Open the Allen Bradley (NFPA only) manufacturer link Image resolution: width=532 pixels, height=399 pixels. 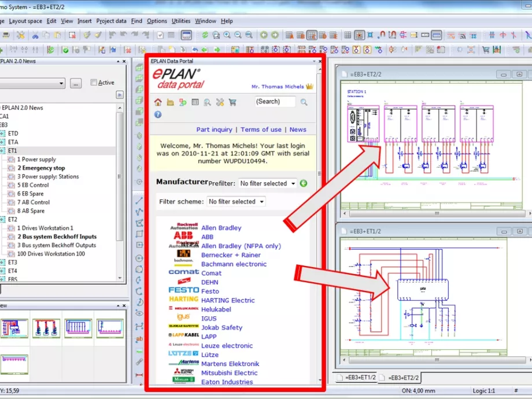coord(241,246)
